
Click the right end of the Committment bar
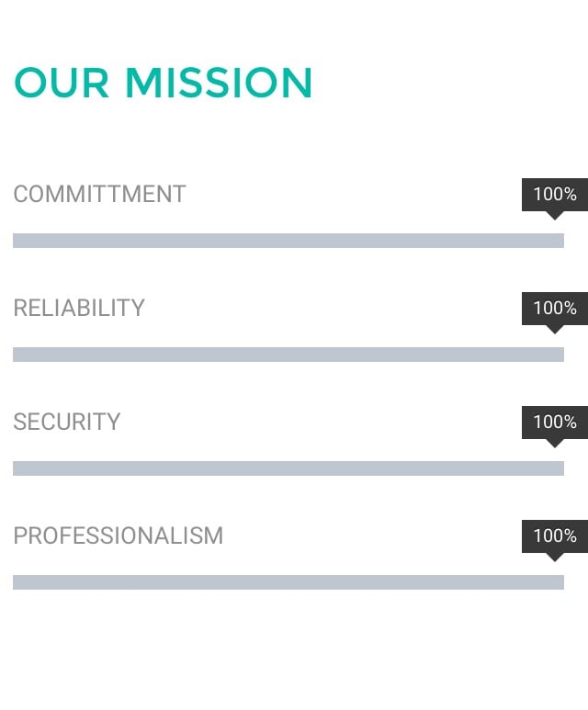(x=560, y=241)
